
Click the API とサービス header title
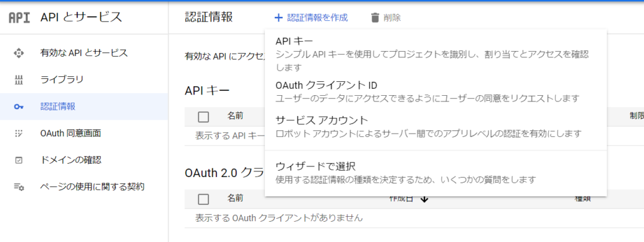(81, 17)
